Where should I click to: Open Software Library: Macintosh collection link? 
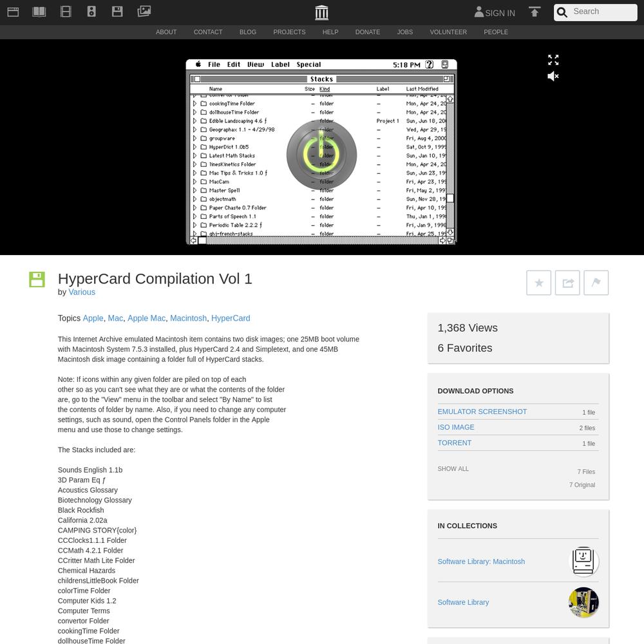point(481,562)
